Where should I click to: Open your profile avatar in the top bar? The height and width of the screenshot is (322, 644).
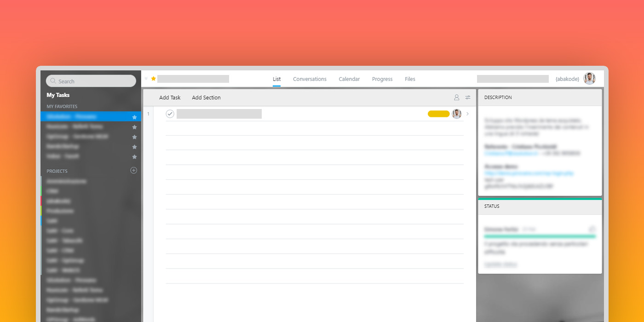[589, 78]
